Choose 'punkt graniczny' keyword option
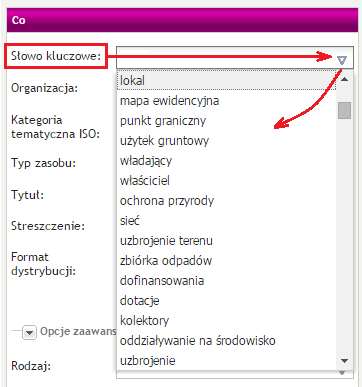The image size is (362, 387). point(227,120)
